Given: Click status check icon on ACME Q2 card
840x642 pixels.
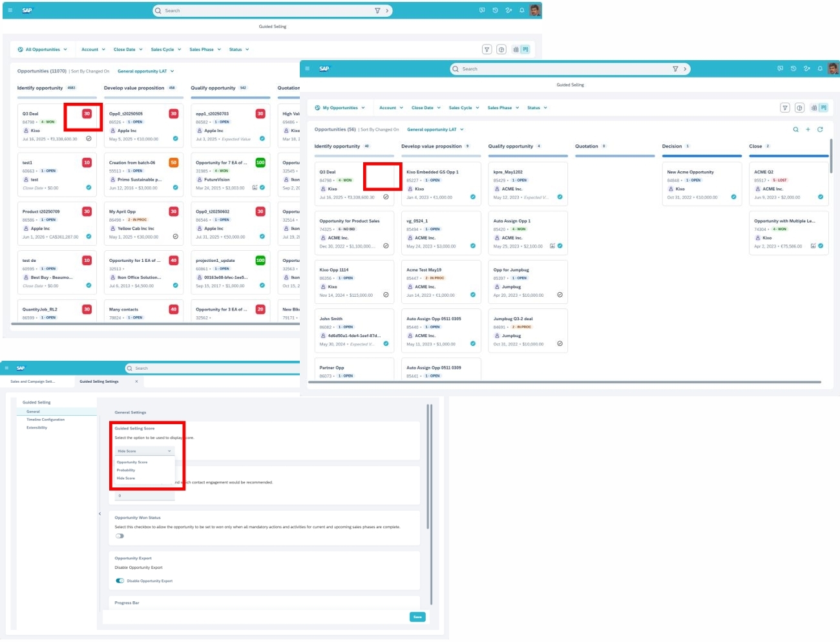Looking at the screenshot, I should pos(821,197).
